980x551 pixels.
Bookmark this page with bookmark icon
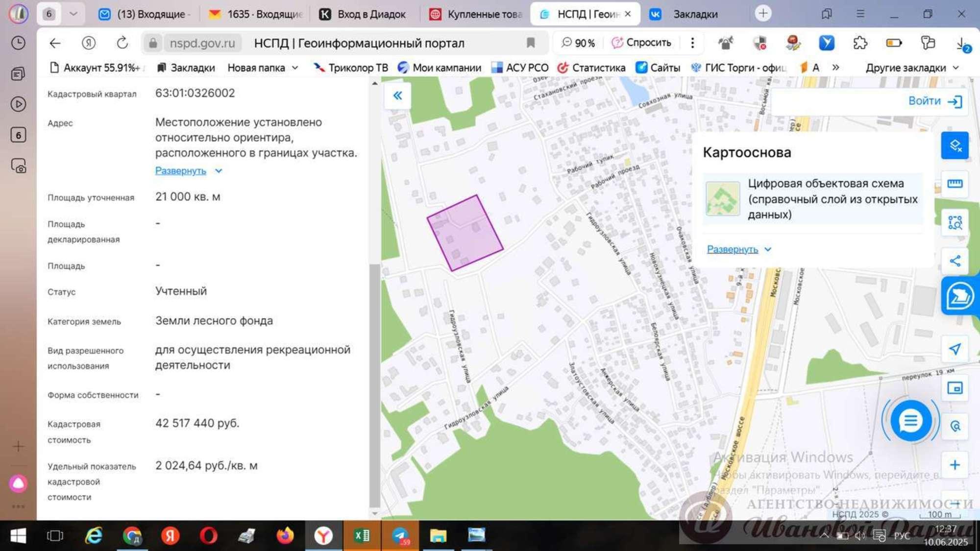pyautogui.click(x=530, y=43)
